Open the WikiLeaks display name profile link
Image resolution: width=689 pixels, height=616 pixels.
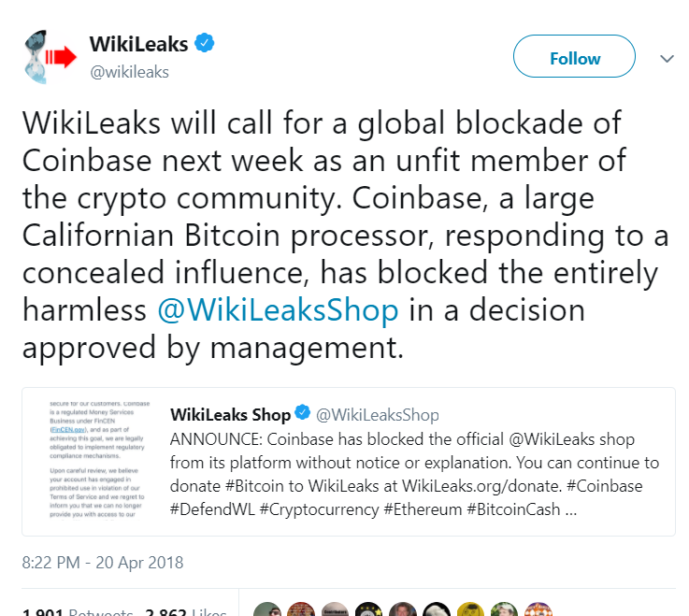(140, 43)
